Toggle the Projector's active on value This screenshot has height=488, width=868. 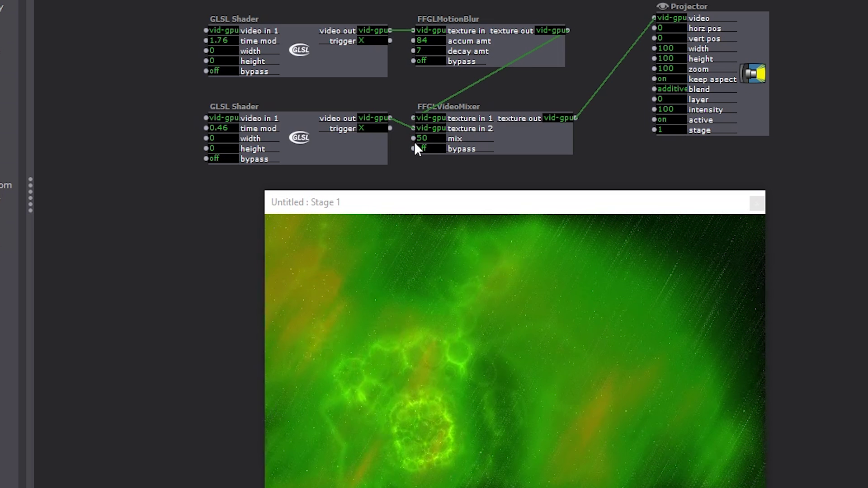click(670, 120)
